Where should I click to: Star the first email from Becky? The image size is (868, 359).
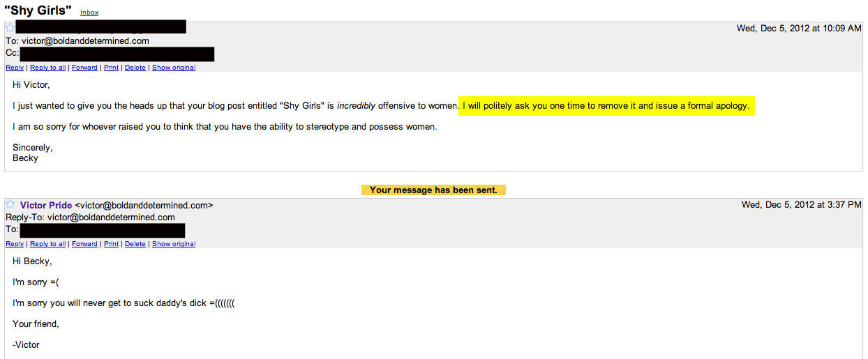point(10,29)
